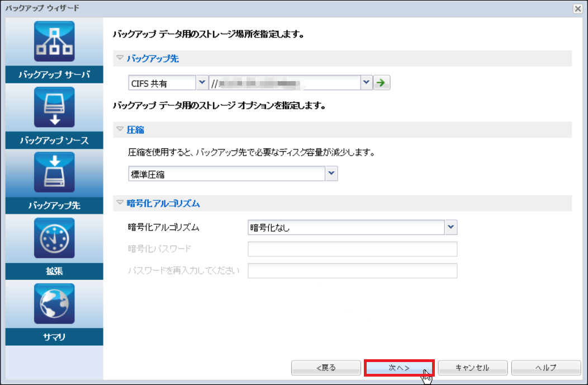Click the 暗号化アルゴリズム field label

tap(164, 227)
